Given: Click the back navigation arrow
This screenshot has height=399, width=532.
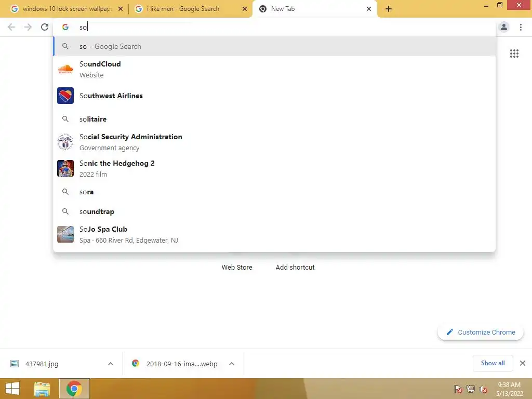Looking at the screenshot, I should [11, 27].
